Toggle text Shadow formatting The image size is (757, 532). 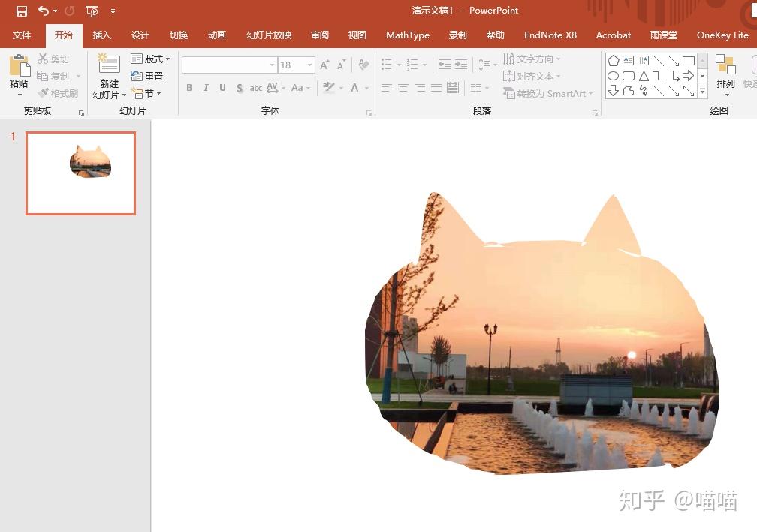[240, 88]
